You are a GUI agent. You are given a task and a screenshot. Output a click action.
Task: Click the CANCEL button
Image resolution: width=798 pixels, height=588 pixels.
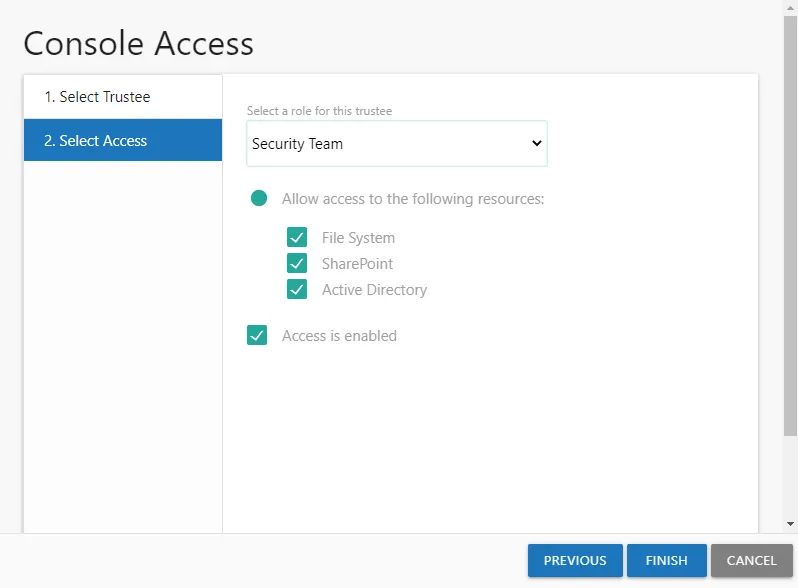coord(752,561)
